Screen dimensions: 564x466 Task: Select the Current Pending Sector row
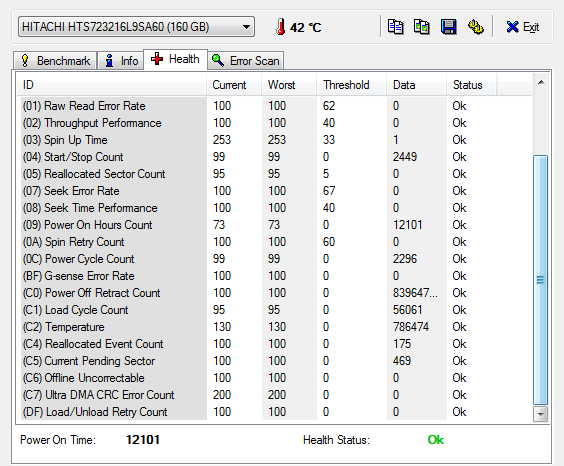(x=274, y=361)
